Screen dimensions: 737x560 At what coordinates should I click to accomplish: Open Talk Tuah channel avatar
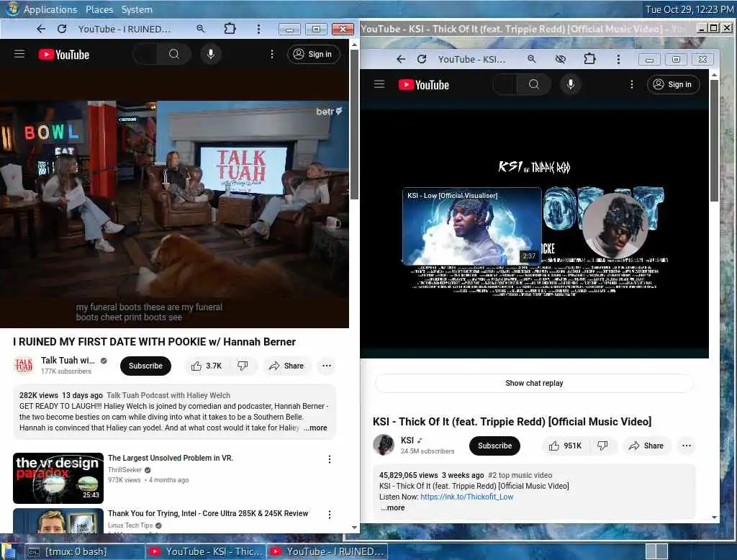click(x=24, y=366)
